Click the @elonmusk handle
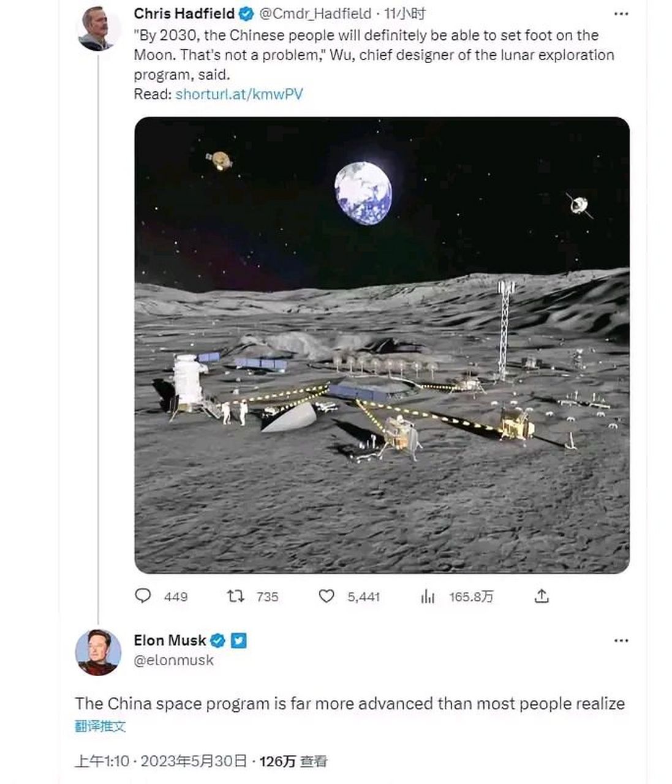Screen dimensions: 672x784 click(173, 660)
